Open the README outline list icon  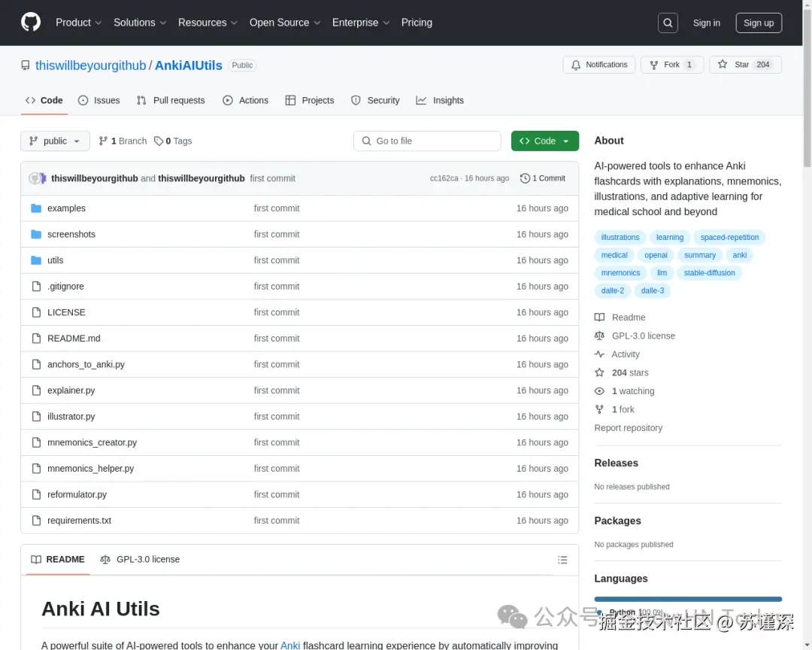(562, 560)
